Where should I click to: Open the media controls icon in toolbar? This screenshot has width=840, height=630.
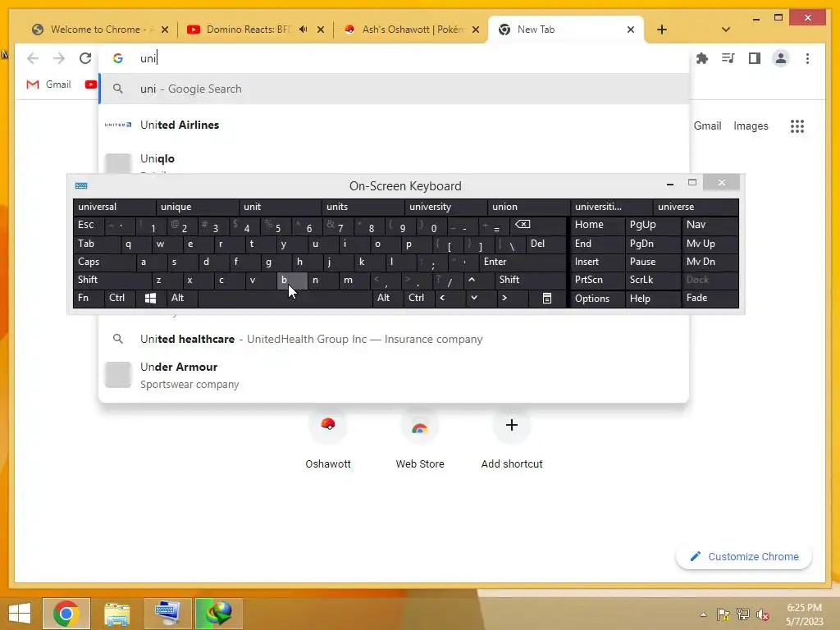[728, 58]
